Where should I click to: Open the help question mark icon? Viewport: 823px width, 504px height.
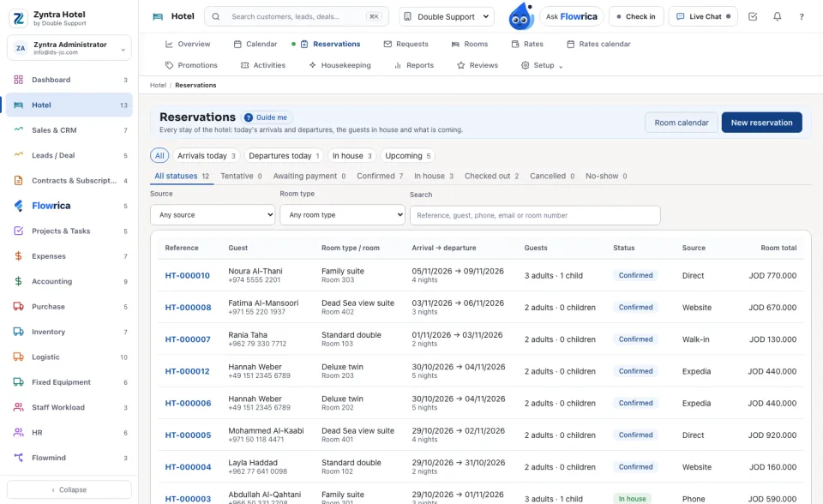pyautogui.click(x=802, y=16)
